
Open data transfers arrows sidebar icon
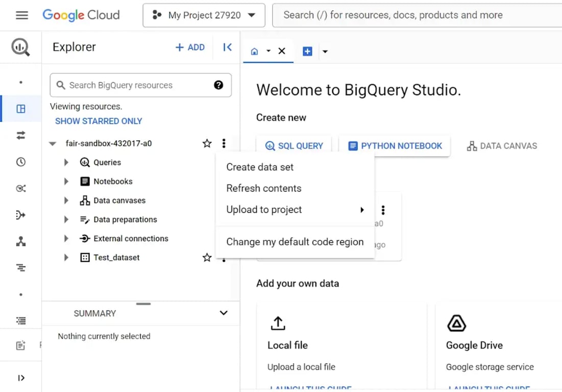[21, 135]
